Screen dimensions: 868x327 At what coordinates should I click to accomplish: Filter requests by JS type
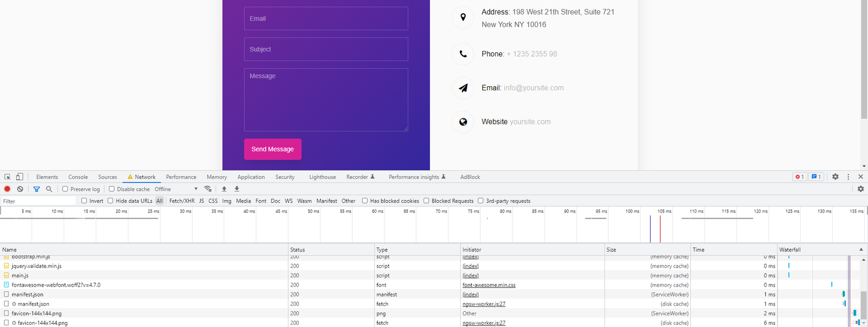(x=201, y=201)
